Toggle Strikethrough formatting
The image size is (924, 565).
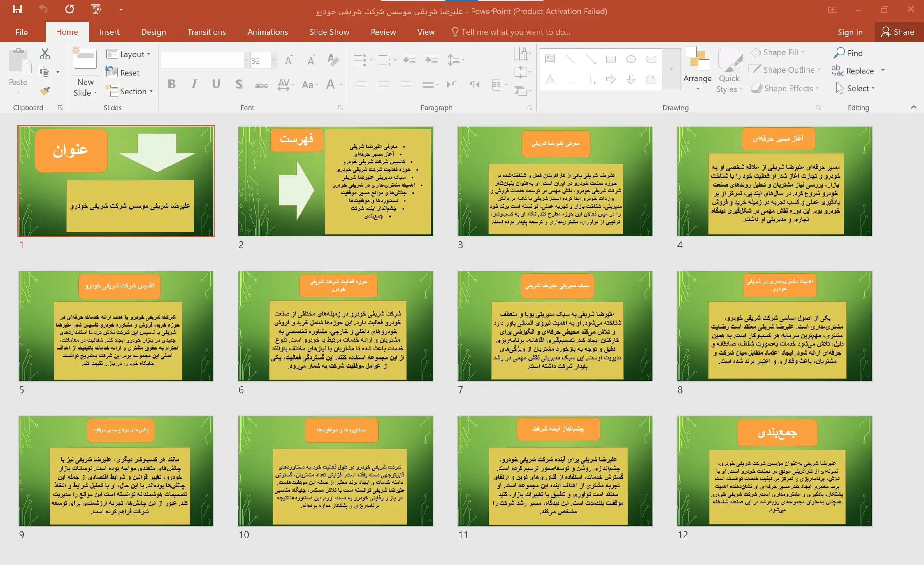click(261, 85)
